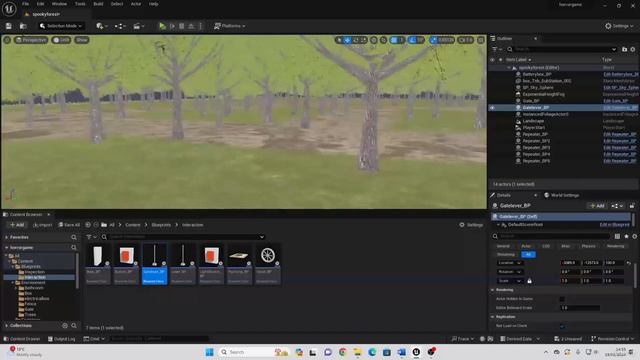
Task: Click the Details favorites star icon
Action: coord(626,236)
